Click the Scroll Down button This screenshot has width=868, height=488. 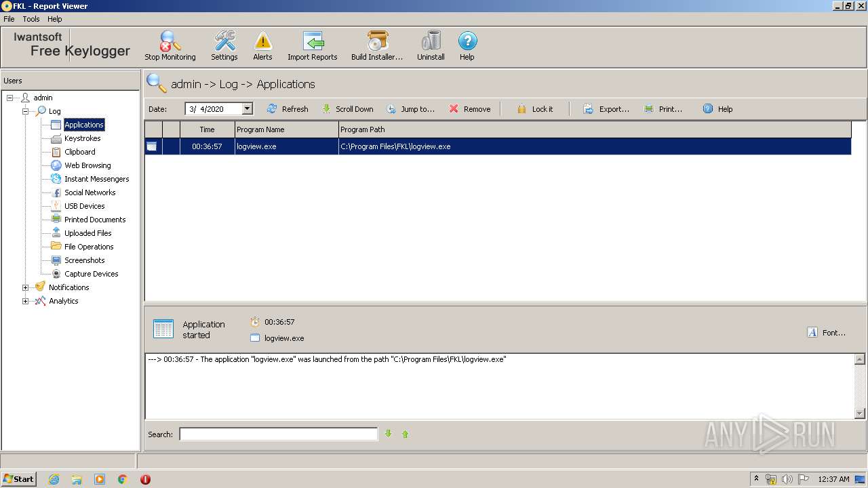point(347,109)
